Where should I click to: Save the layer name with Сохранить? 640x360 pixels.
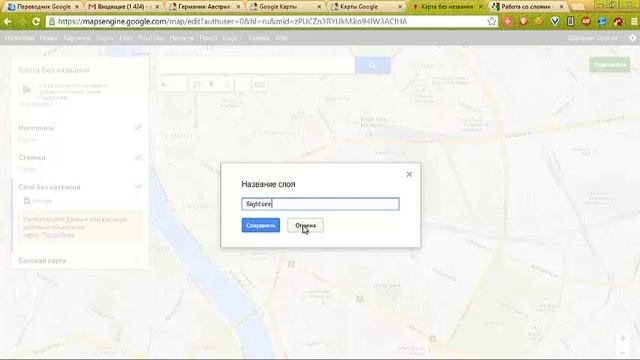(260, 225)
